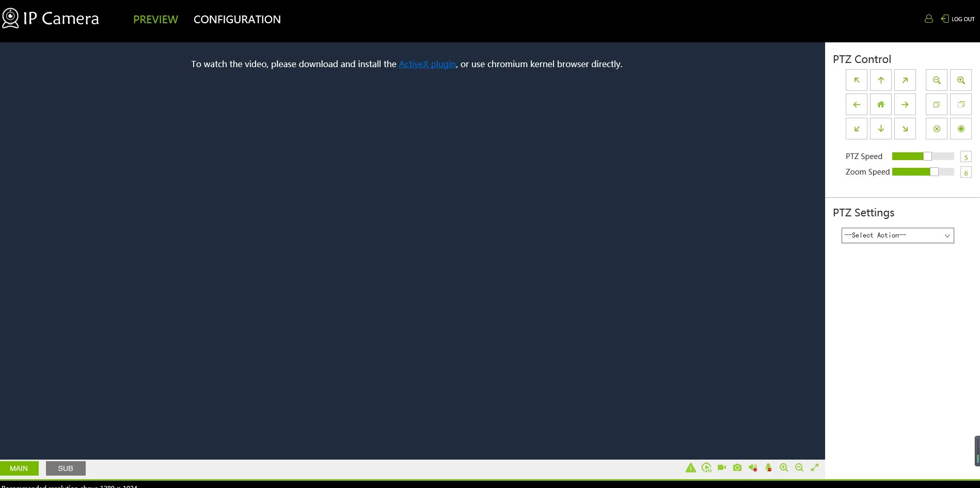Start recording with the video camera icon
980x488 pixels.
722,467
